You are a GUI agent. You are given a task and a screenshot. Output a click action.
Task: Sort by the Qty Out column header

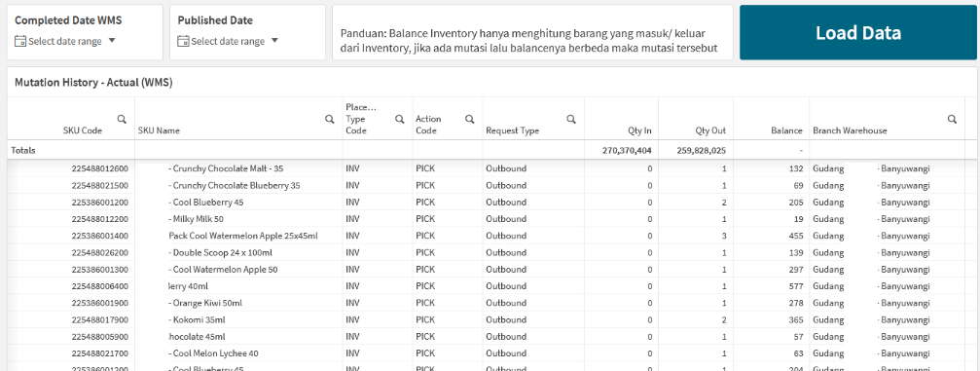point(710,130)
